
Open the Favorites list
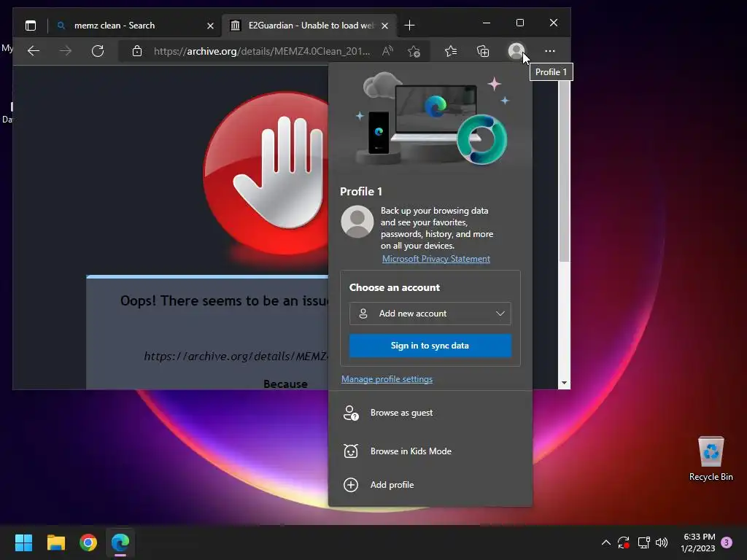pos(451,51)
